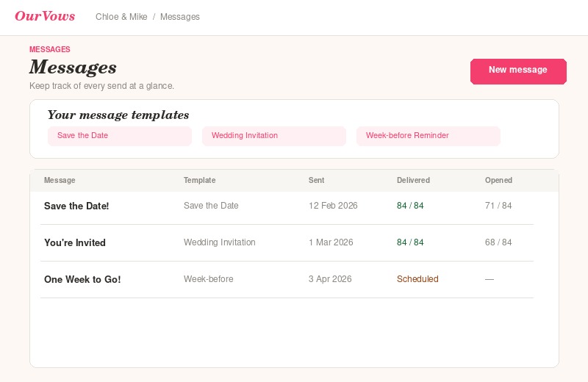Viewport: 588px width, 382px height.
Task: Open the Chloe & Mike breadcrumb
Action: click(x=121, y=17)
